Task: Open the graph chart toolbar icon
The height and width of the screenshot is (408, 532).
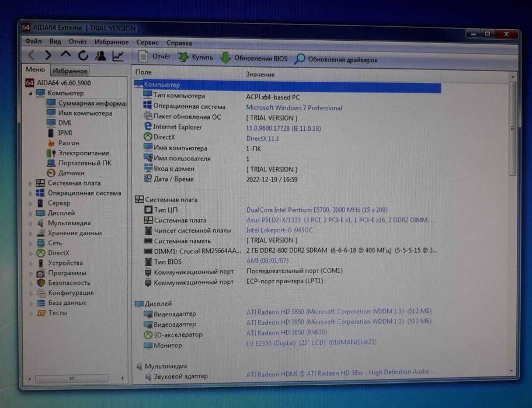Action: (118, 56)
